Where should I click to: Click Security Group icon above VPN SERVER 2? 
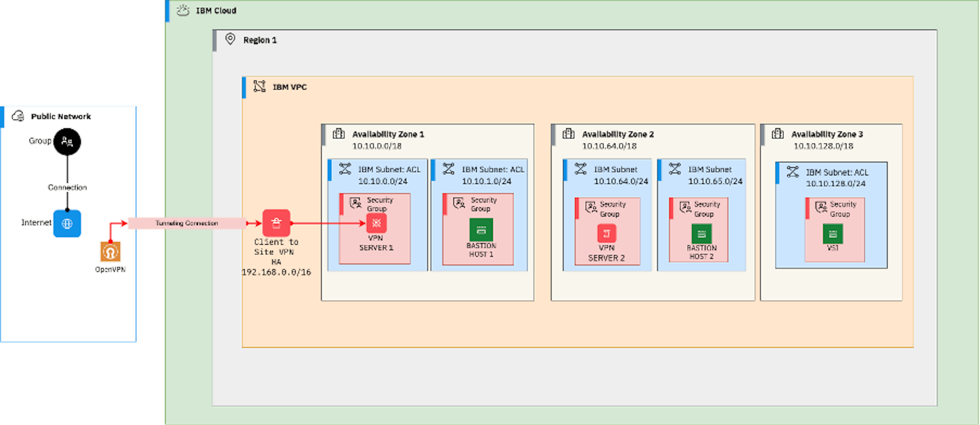591,207
